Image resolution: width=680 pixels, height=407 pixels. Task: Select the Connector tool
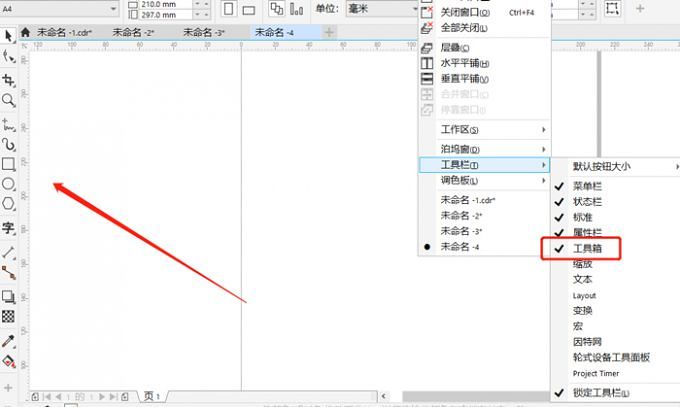[x=8, y=272]
